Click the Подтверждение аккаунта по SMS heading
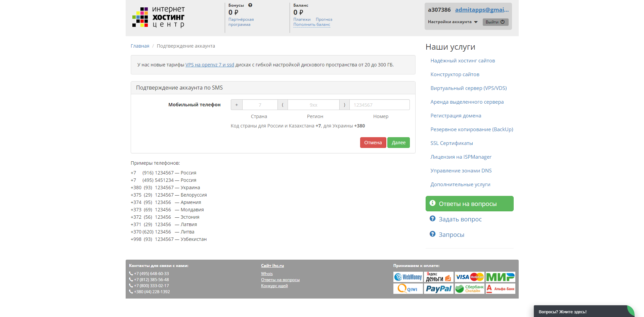This screenshot has height=317, width=644. tap(179, 88)
